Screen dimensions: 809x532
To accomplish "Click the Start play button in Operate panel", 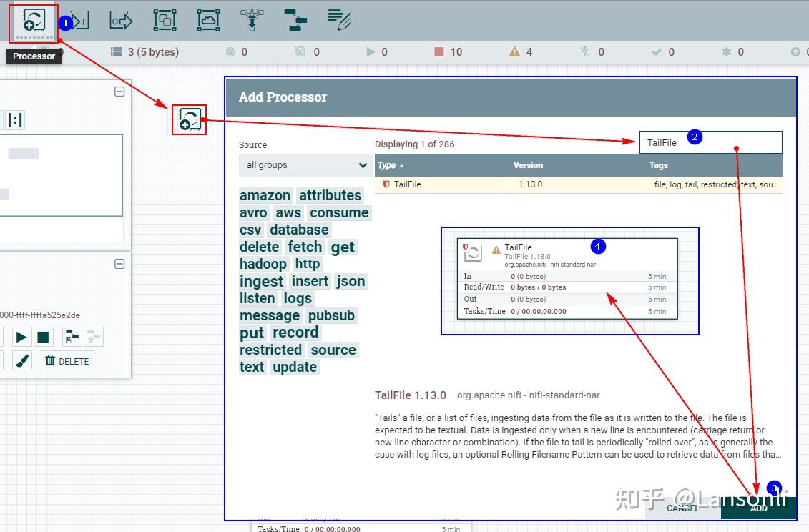I will (21, 337).
